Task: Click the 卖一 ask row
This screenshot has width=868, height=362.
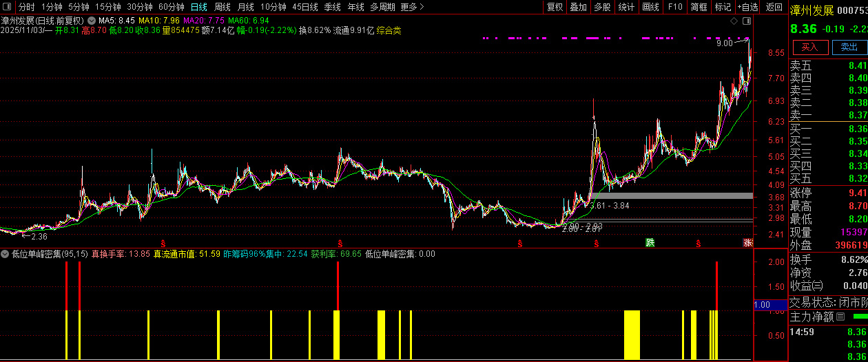Action: 828,115
